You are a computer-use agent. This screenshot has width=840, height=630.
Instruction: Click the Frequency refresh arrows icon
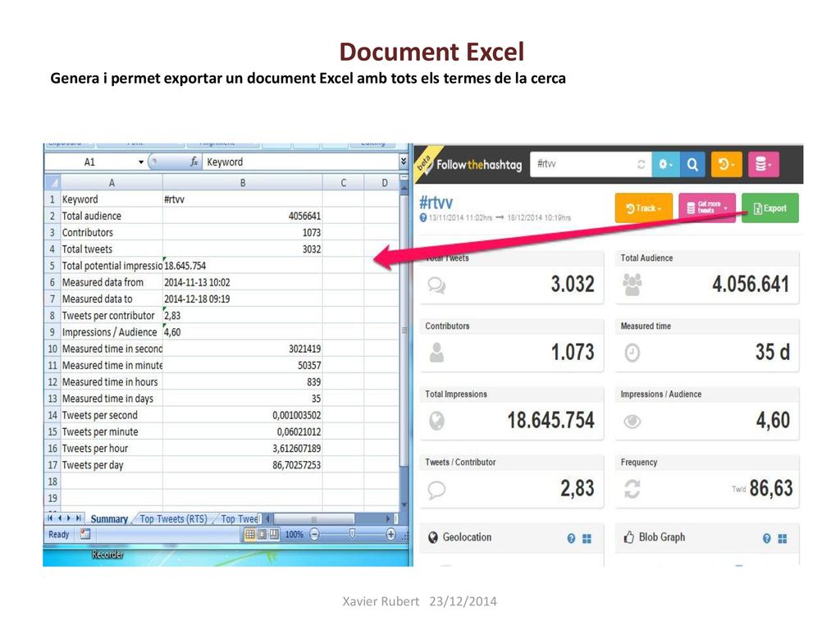click(x=632, y=489)
